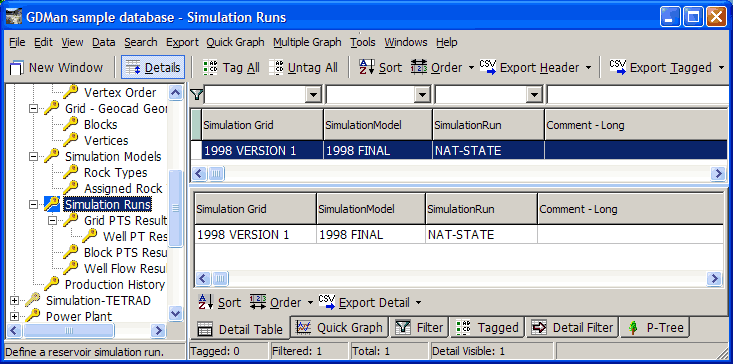Click the Power Plant key icon
733x364 pixels.
(33, 315)
